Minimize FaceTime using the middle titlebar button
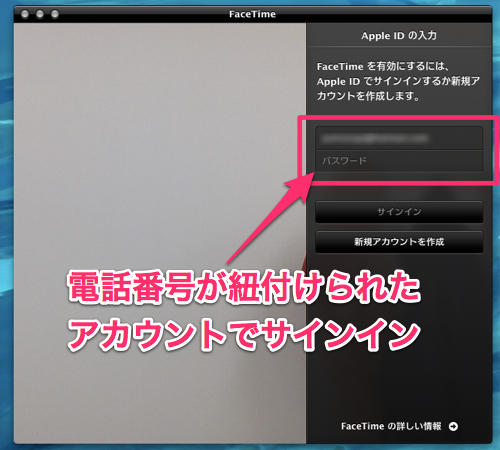This screenshot has width=500, height=450. click(40, 14)
